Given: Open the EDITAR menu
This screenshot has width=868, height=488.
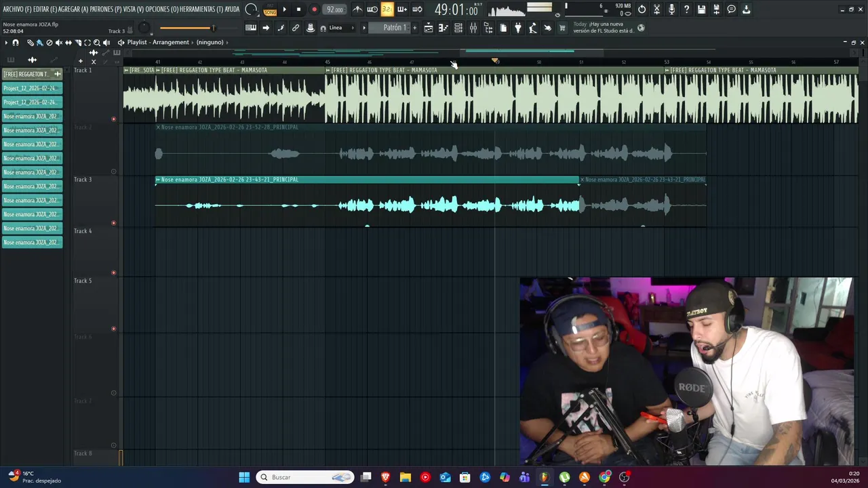Looking at the screenshot, I should [45, 9].
